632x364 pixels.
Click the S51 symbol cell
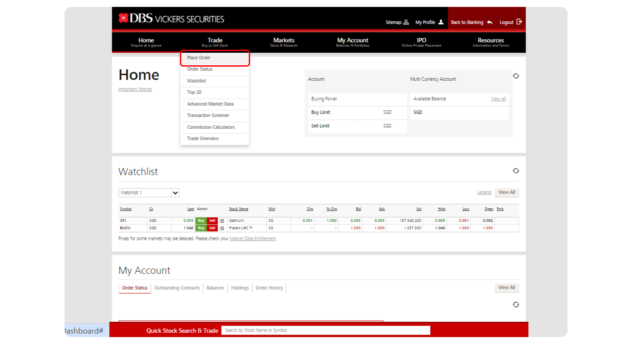click(123, 220)
